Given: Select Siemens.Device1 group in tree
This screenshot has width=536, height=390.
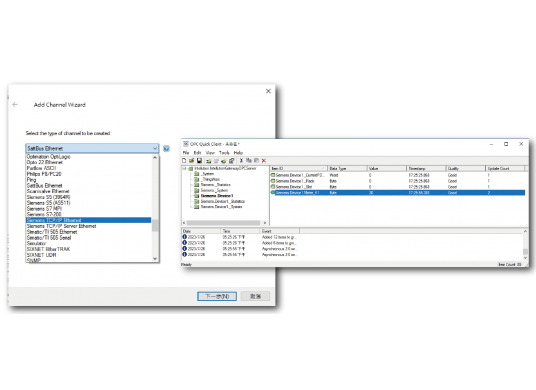Looking at the screenshot, I should tap(217, 196).
